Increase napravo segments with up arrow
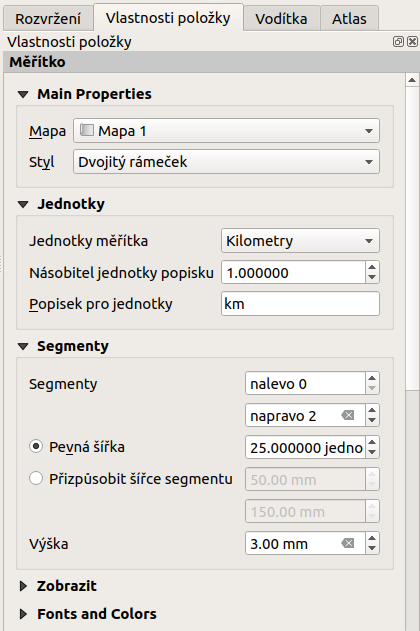The image size is (420, 631). (372, 410)
